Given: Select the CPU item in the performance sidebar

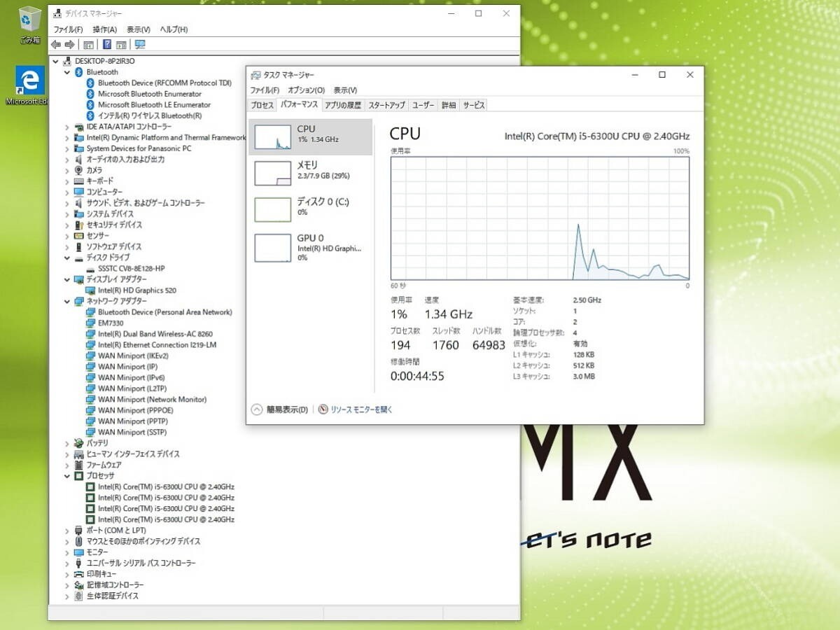Looking at the screenshot, I should (311, 136).
